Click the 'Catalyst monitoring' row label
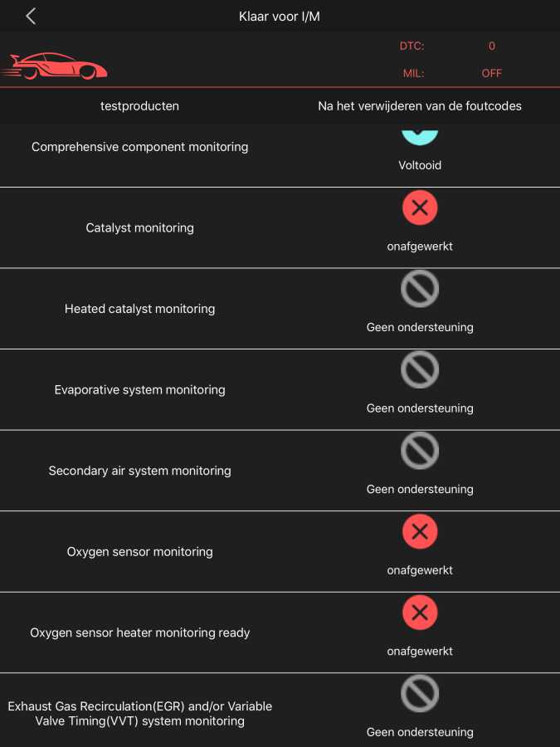The width and height of the screenshot is (560, 747). [x=139, y=227]
